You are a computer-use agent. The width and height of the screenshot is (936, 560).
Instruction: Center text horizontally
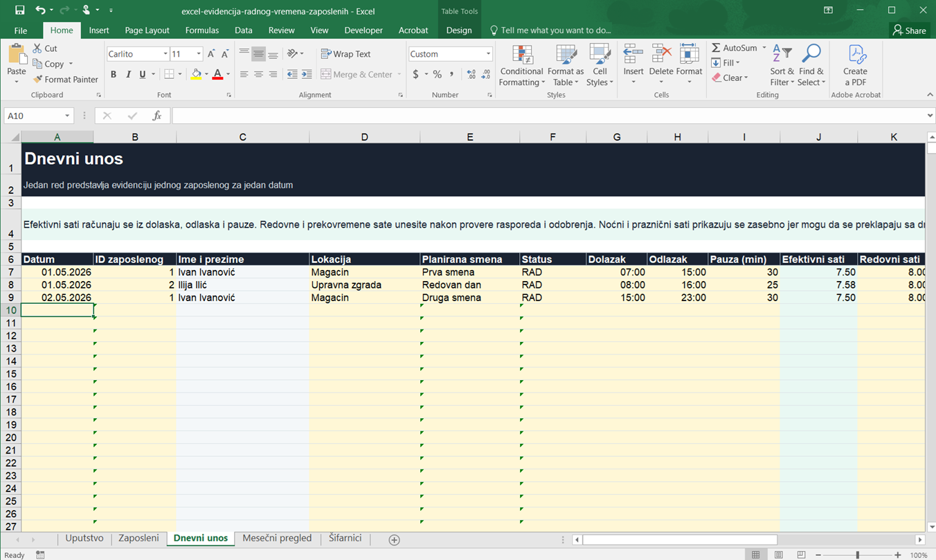pyautogui.click(x=258, y=74)
